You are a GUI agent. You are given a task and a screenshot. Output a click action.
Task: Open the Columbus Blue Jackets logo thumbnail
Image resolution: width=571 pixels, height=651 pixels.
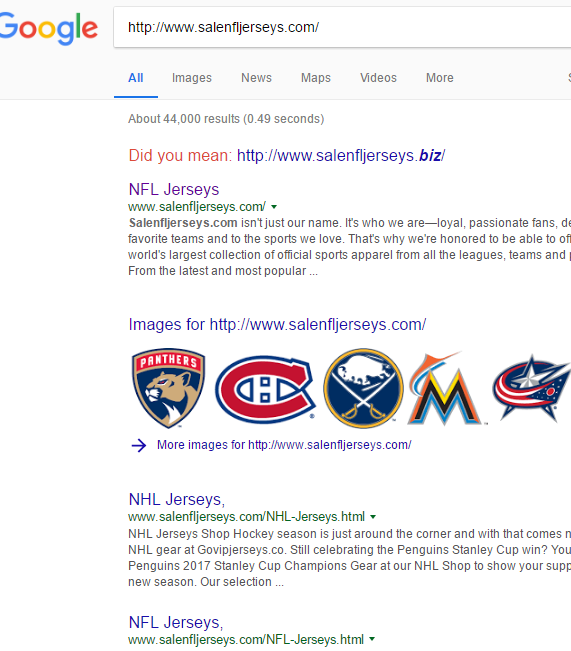[x=531, y=388]
